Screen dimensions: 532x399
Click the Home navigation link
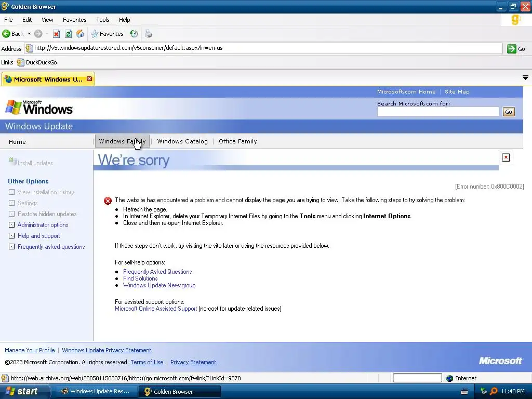[17, 142]
